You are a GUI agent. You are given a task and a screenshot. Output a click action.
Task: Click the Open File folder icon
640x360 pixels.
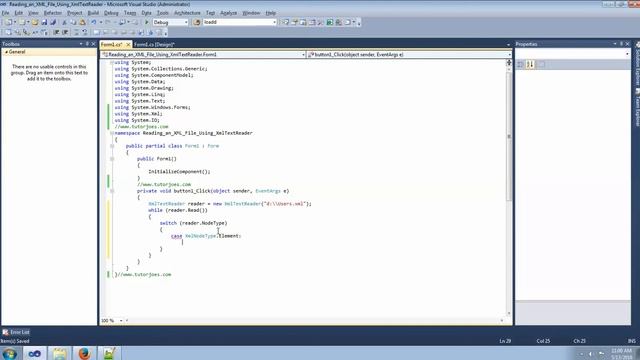coord(35,22)
